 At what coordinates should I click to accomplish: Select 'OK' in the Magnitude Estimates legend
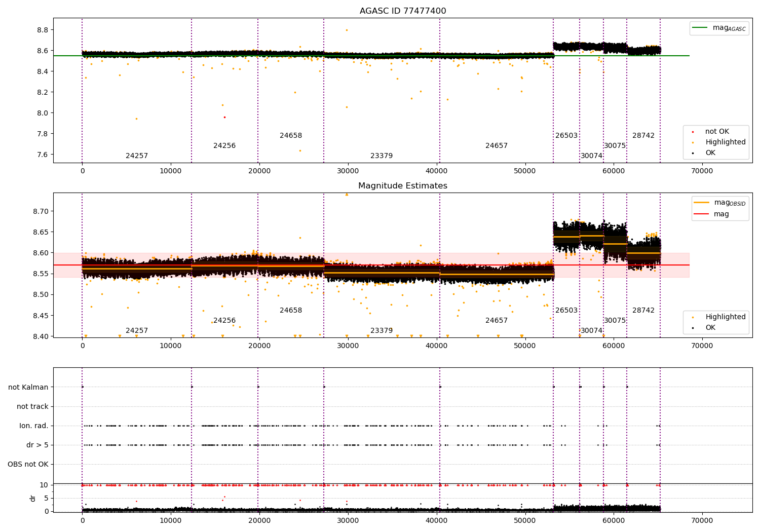[704, 328]
